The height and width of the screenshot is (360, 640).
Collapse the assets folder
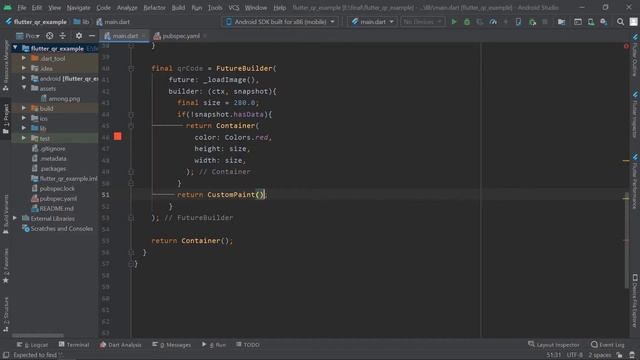pos(24,88)
